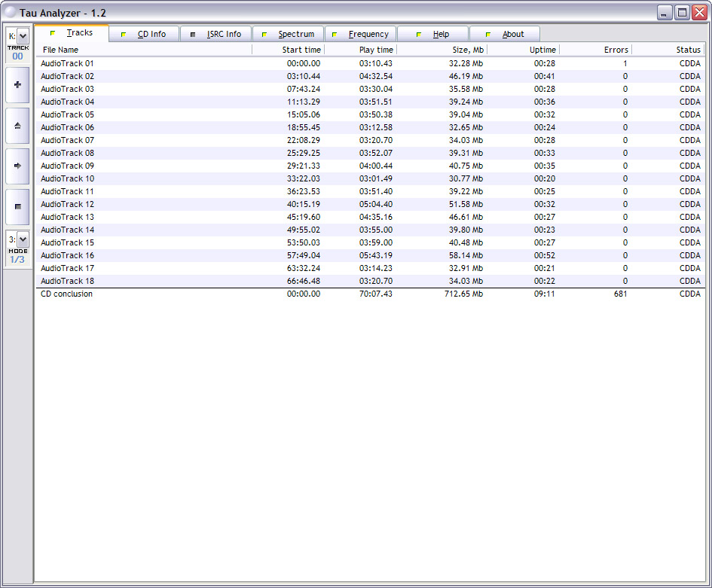The width and height of the screenshot is (712, 588).
Task: Click the Errors column header
Action: tap(595, 50)
